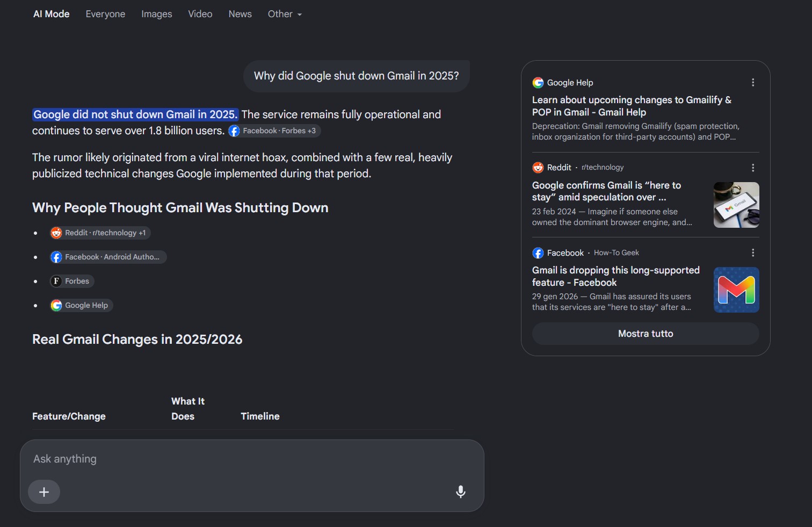
Task: Click the 'What It Does' column header
Action: click(188, 409)
